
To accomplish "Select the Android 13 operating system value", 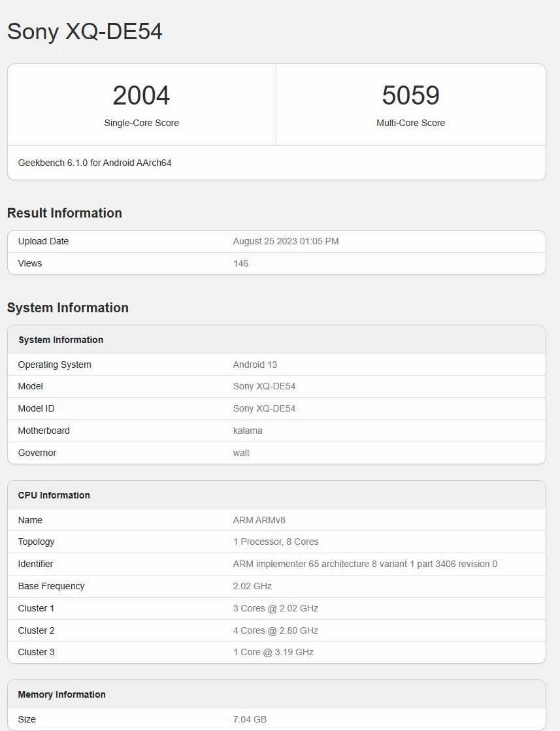I will pyautogui.click(x=255, y=365).
